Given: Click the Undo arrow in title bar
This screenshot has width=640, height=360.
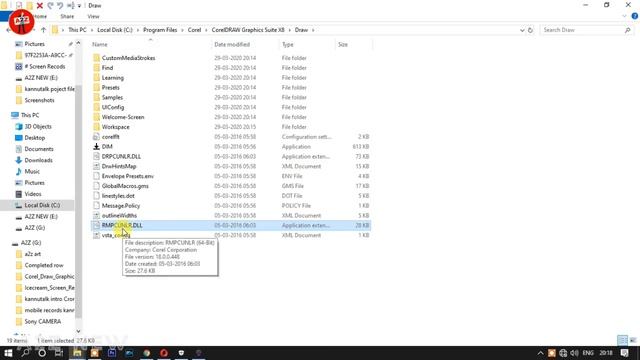Looking at the screenshot, I should point(60,5).
